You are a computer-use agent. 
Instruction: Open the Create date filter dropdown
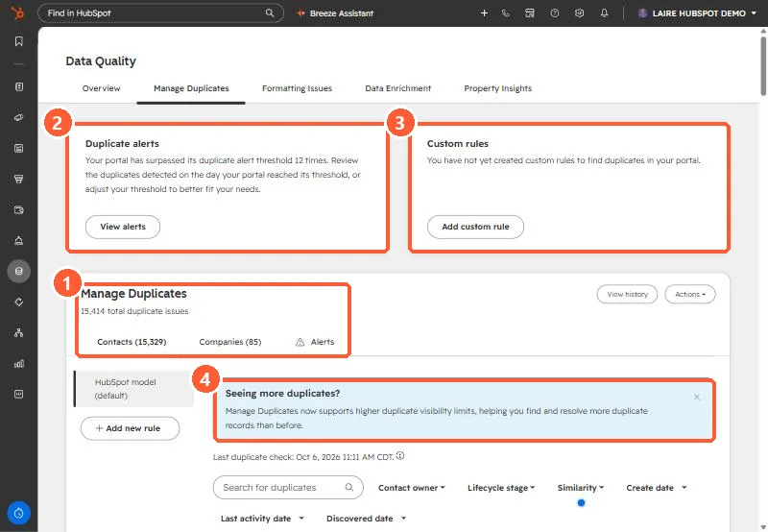(x=657, y=488)
